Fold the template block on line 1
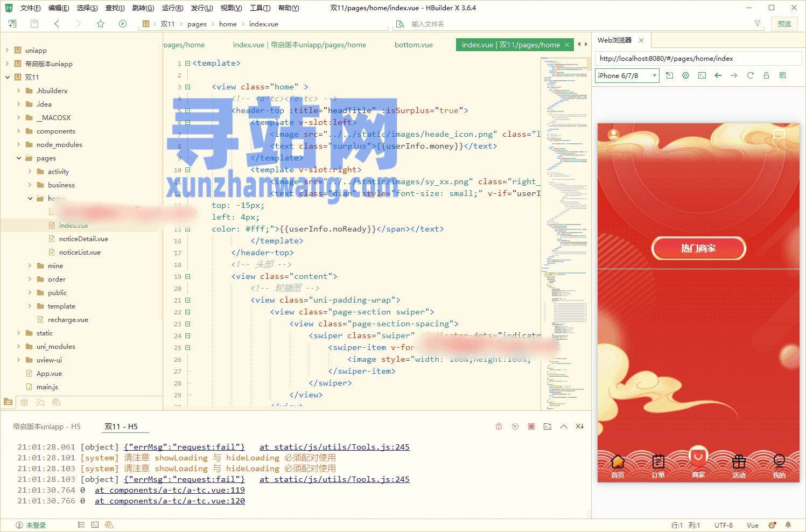 click(188, 63)
